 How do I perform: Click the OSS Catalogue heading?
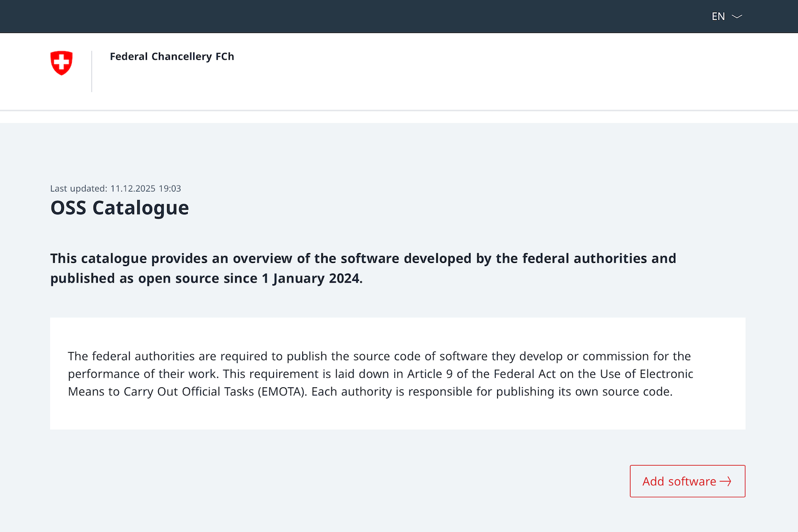(x=120, y=208)
